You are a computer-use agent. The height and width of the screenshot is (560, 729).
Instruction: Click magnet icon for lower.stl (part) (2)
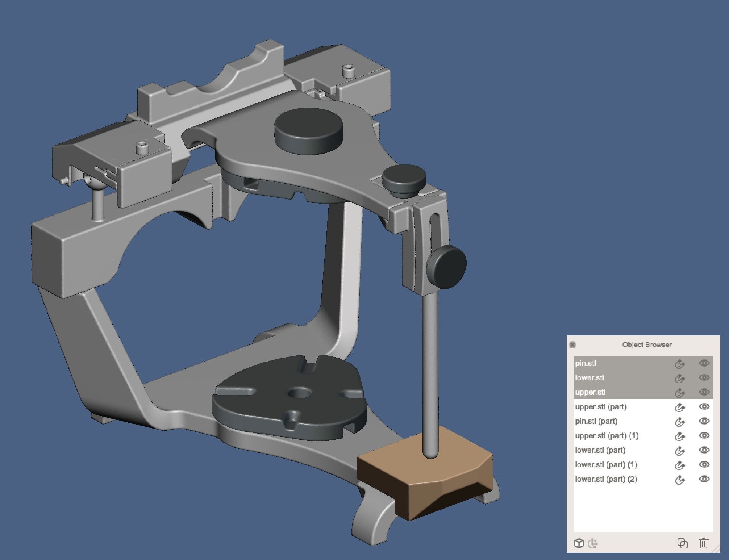click(680, 480)
